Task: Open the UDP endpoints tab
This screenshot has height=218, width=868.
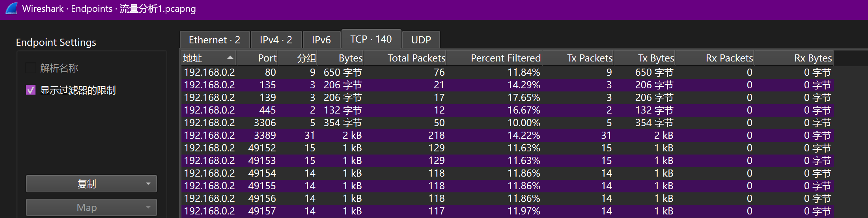Action: click(421, 40)
